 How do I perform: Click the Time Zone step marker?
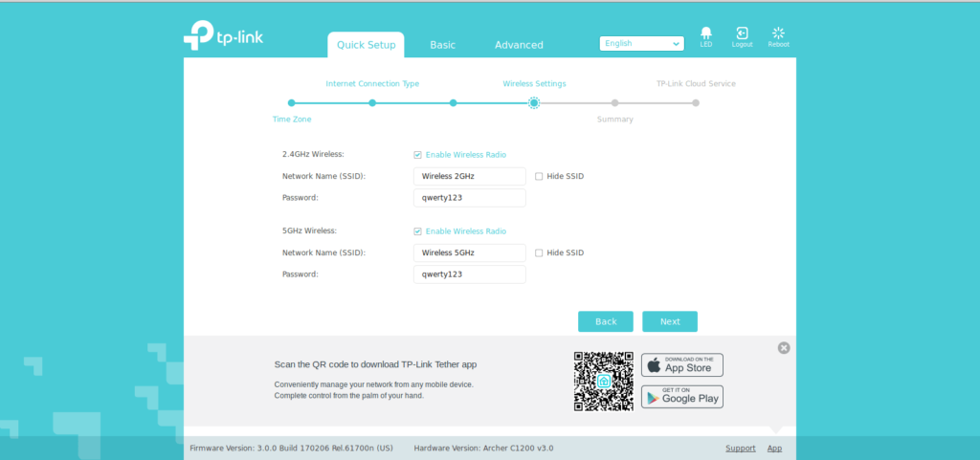(x=291, y=102)
